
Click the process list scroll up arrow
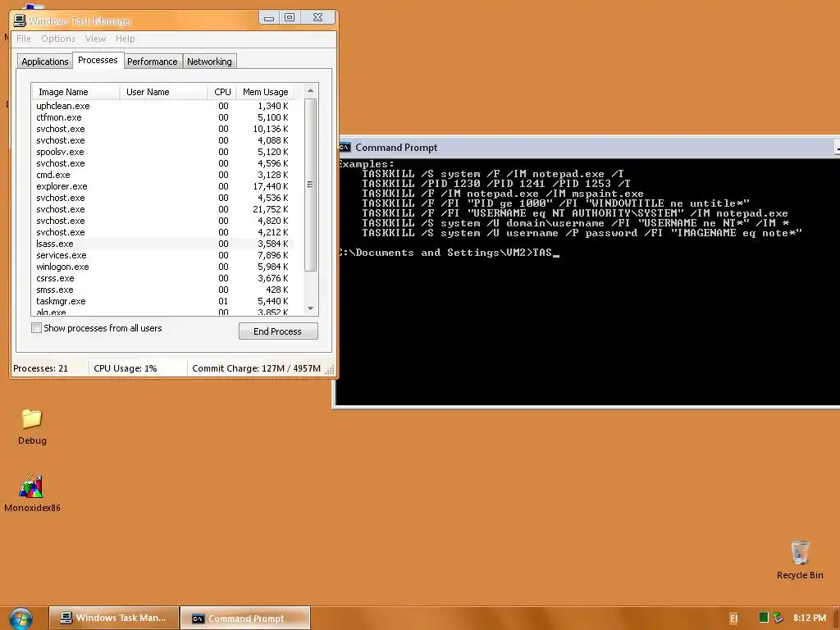311,90
